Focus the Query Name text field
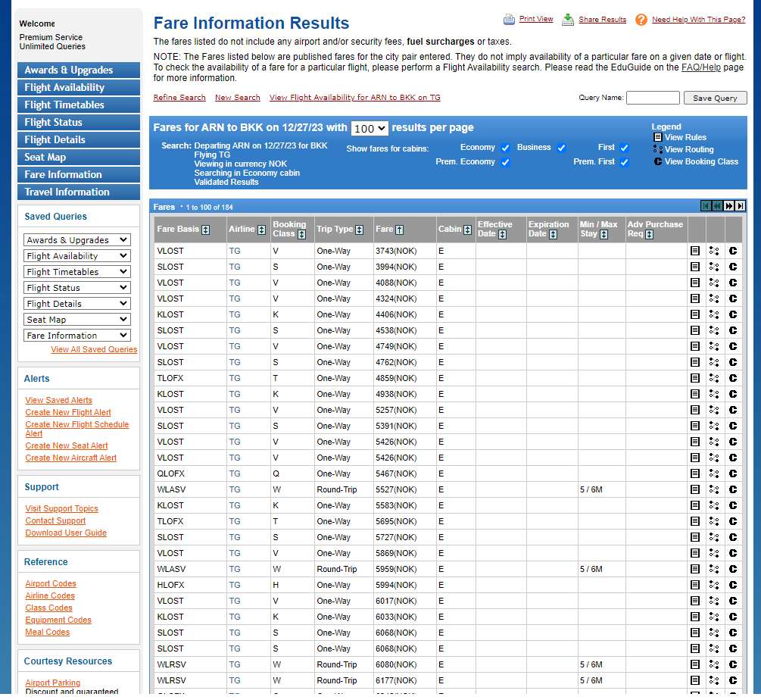The height and width of the screenshot is (700, 761). point(653,98)
